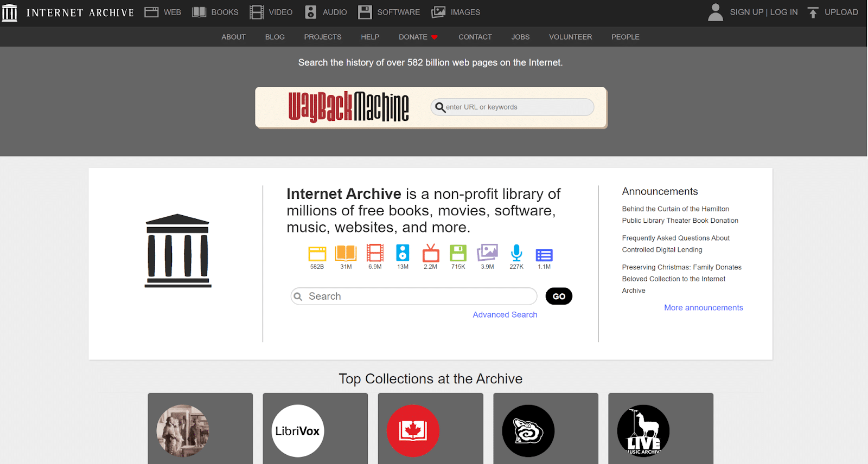Click the WEB label in top navigation

coord(173,12)
